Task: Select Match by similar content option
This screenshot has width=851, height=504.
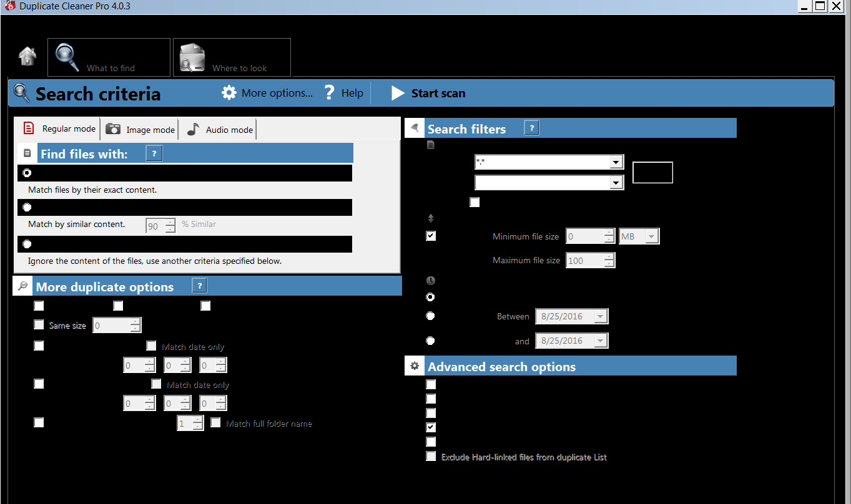Action: click(x=27, y=207)
